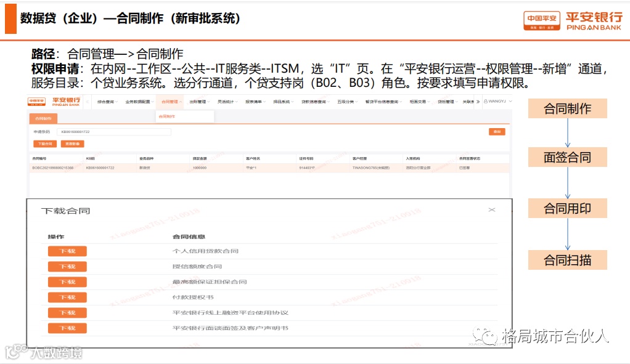
Task: Open the 智贷平台信息查询 menu
Action: (383, 102)
